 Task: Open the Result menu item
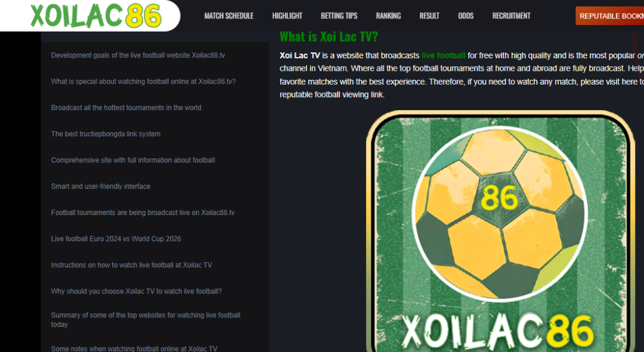429,16
